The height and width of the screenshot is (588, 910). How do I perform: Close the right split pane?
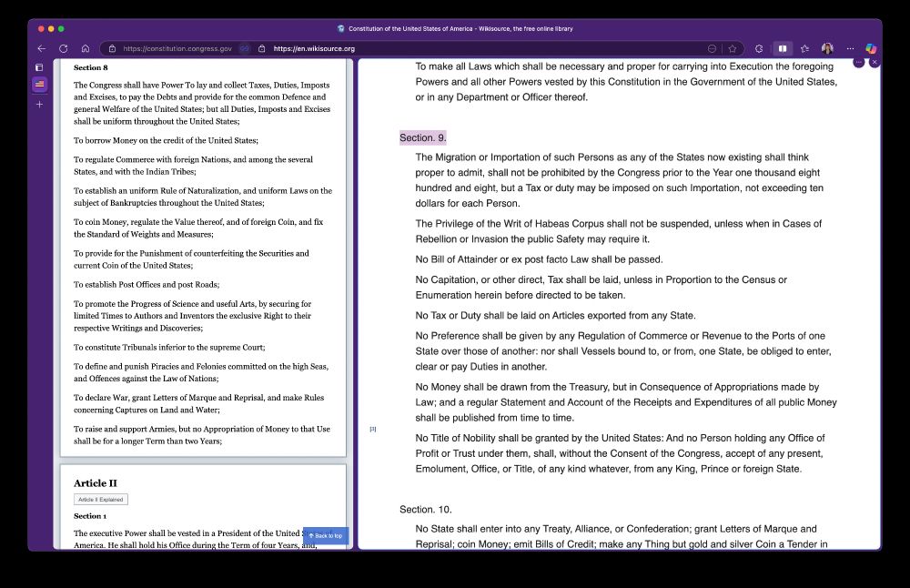[x=875, y=62]
